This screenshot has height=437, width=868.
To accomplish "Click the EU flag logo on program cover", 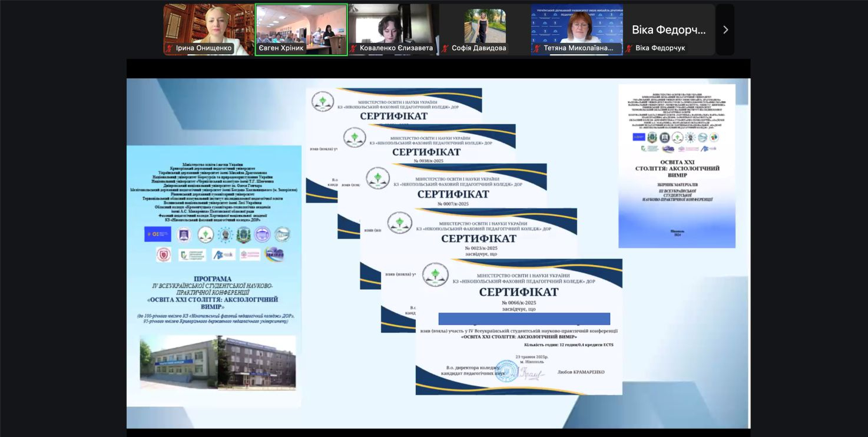I will coord(157,234).
